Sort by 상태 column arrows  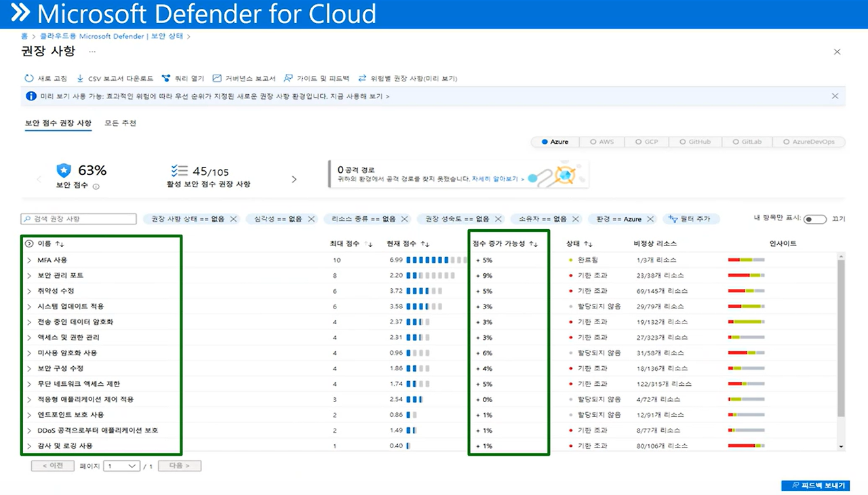click(x=589, y=243)
